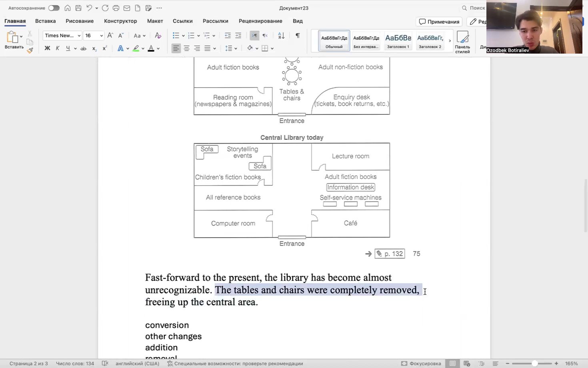This screenshot has height=368, width=588.
Task: Click the Clear Formatting icon
Action: pos(158,36)
